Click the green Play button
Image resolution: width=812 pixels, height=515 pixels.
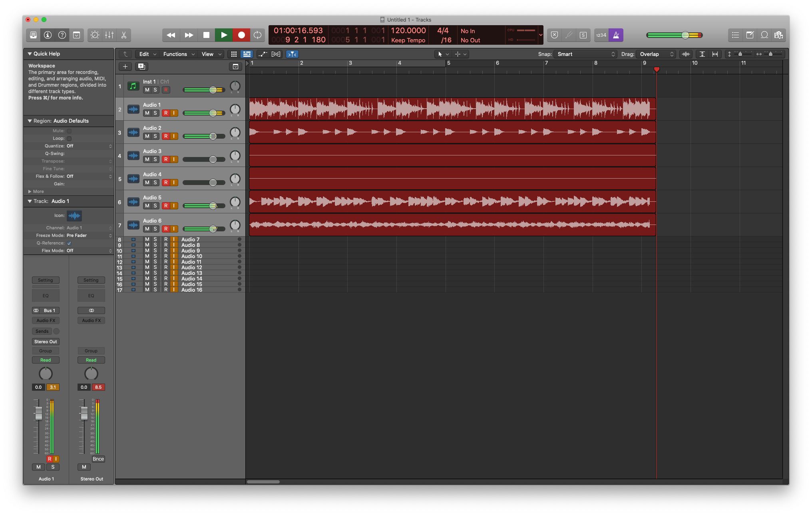tap(224, 35)
